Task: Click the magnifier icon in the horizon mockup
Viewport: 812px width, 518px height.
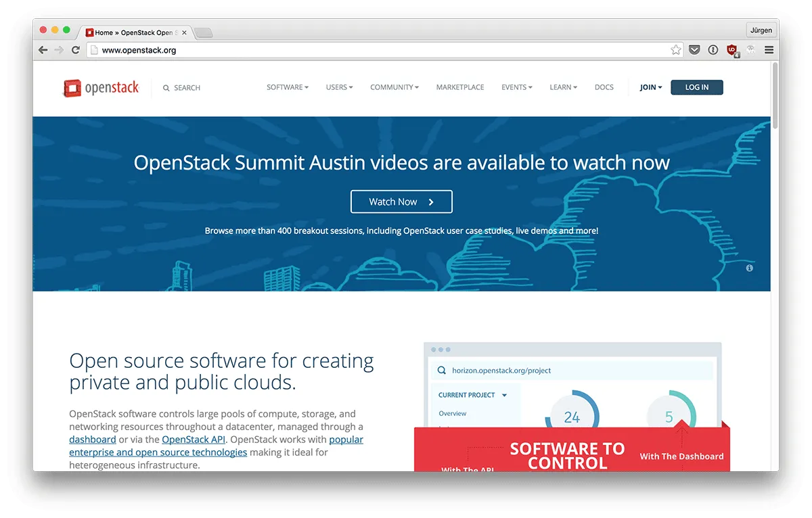Action: [x=442, y=371]
